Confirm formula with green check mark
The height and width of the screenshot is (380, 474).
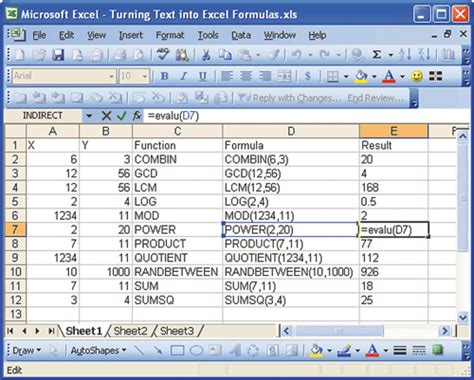coord(122,116)
